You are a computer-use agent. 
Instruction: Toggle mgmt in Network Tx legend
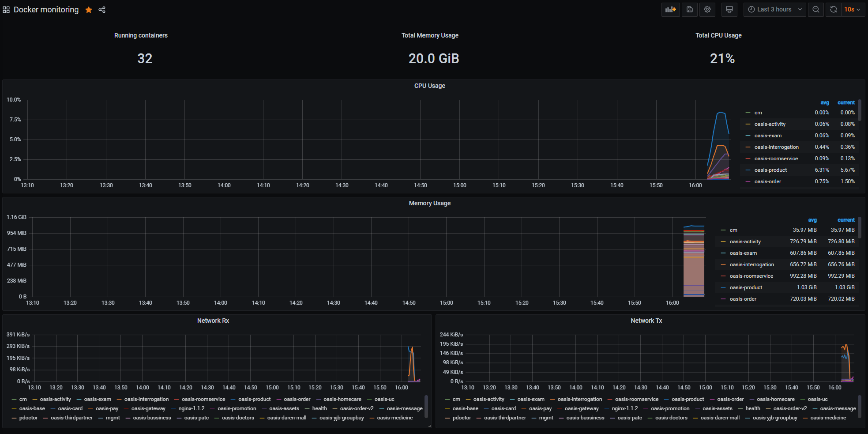pyautogui.click(x=546, y=418)
